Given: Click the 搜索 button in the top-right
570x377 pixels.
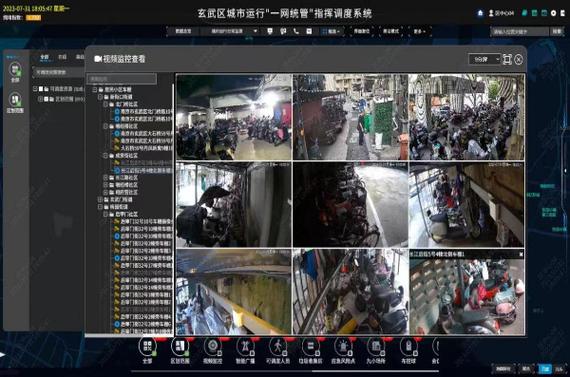Looking at the screenshot, I should tap(557, 32).
